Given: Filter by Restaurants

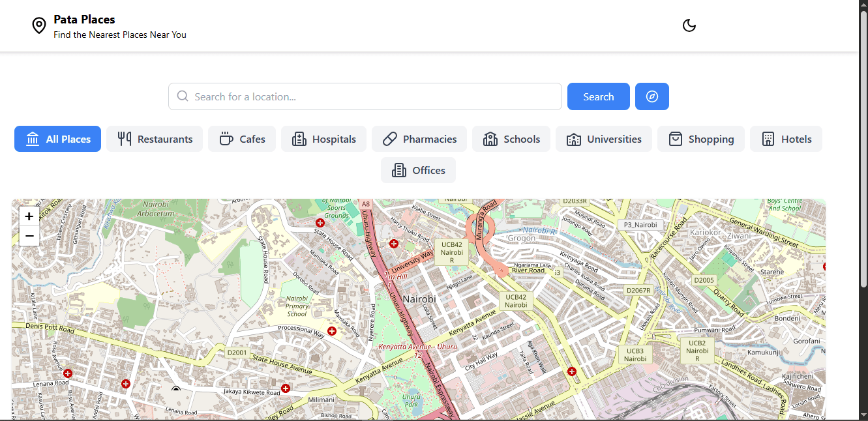Looking at the screenshot, I should point(155,139).
